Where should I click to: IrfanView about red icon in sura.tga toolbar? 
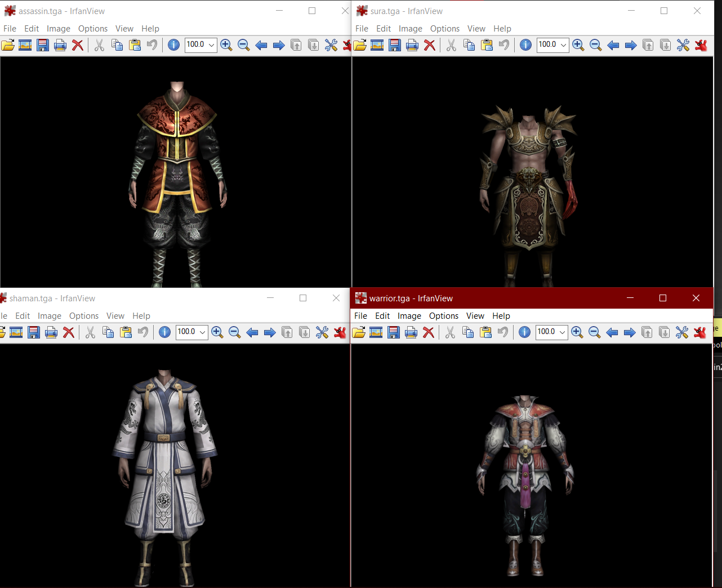tap(701, 45)
